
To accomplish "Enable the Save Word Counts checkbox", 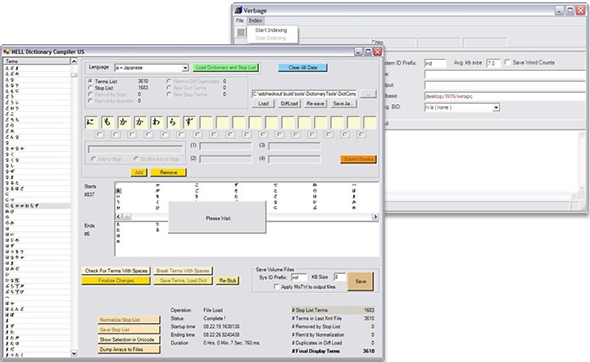I will (507, 62).
